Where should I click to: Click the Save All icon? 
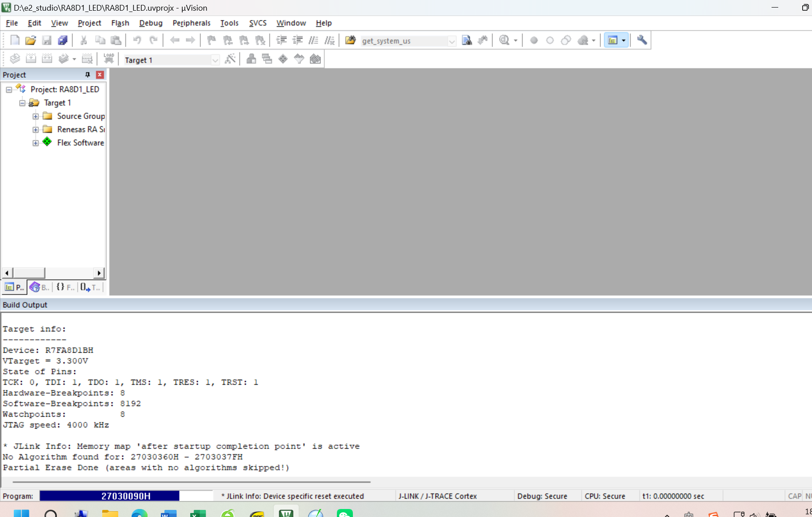[x=63, y=40]
